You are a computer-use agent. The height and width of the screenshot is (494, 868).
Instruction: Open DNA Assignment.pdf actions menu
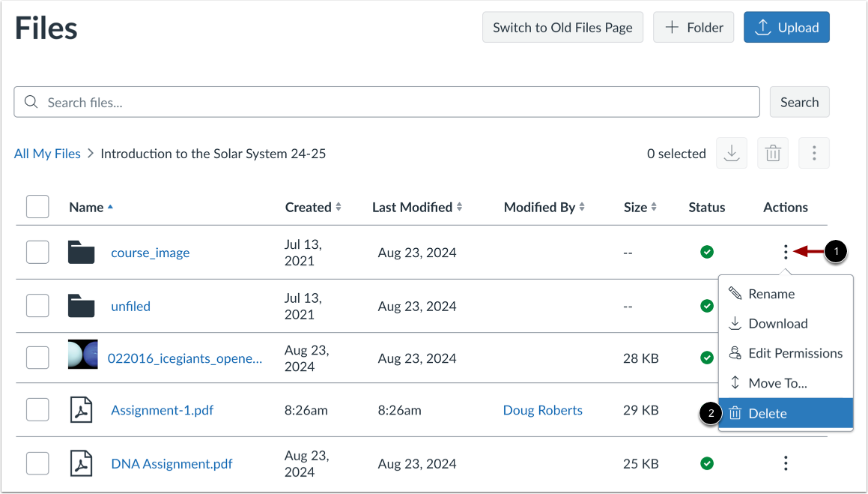[785, 463]
